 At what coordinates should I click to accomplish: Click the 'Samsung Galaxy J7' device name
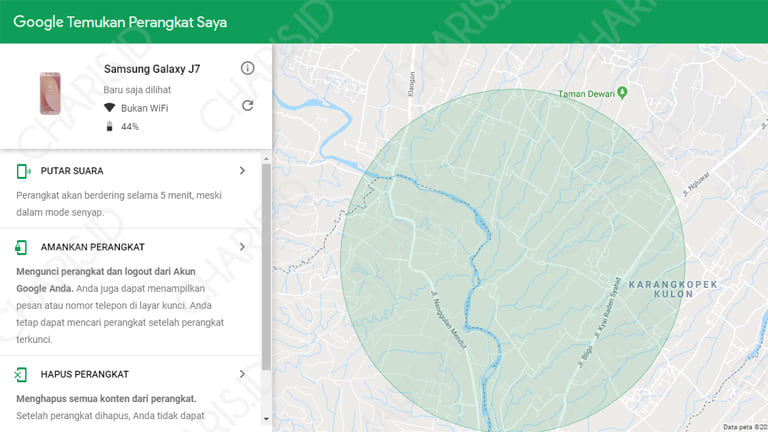tap(152, 69)
